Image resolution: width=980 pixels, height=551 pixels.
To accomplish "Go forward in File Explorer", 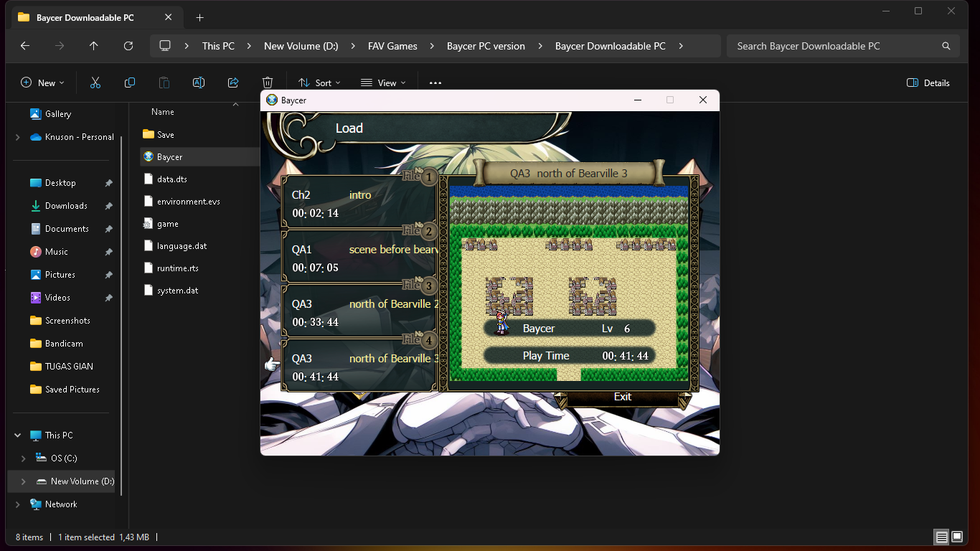I will [x=60, y=46].
